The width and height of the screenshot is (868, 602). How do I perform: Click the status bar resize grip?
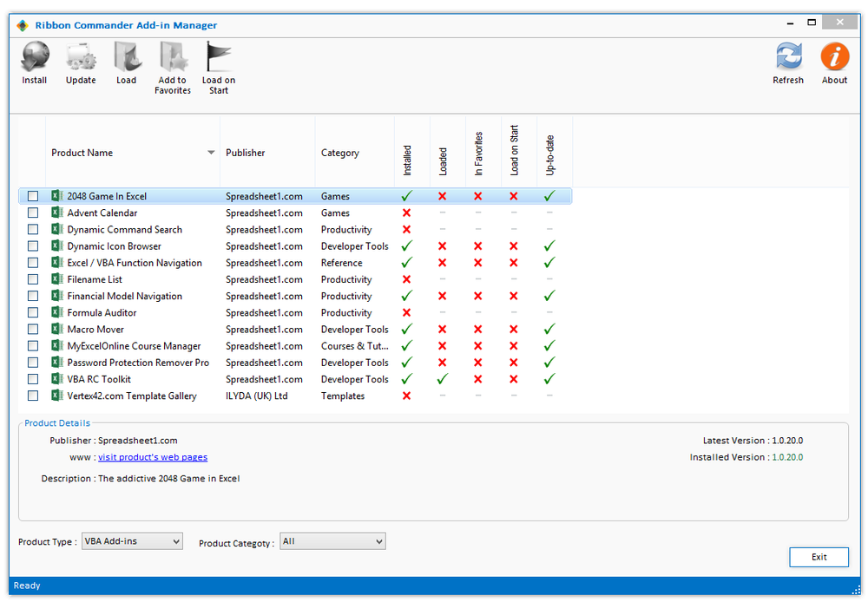coord(855,590)
